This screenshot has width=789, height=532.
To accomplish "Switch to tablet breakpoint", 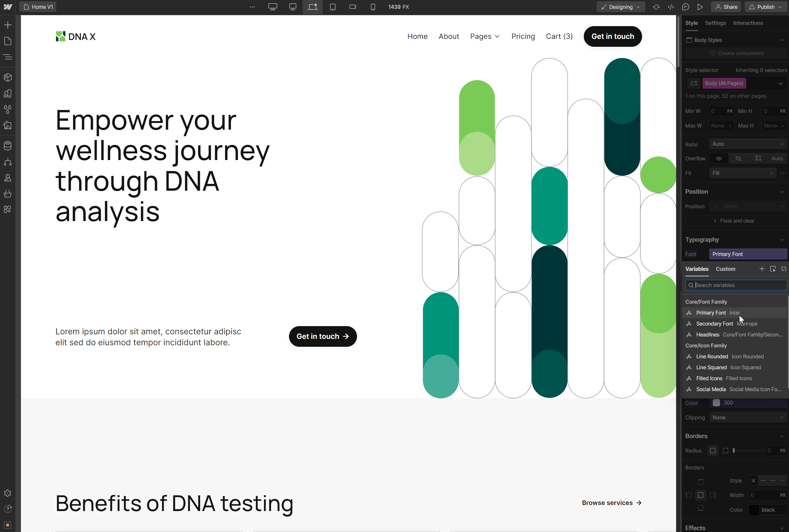I will pos(333,7).
